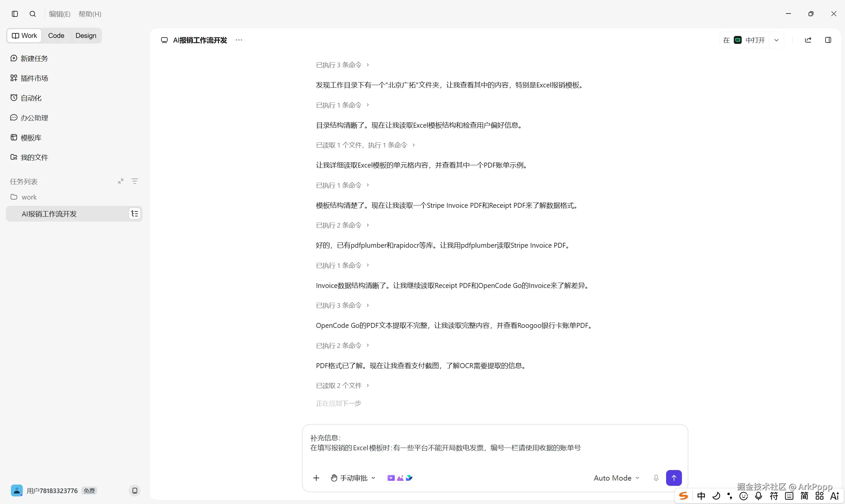Image resolution: width=845 pixels, height=504 pixels.
Task: Select the AI报销工作流开发 task row
Action: [74, 214]
